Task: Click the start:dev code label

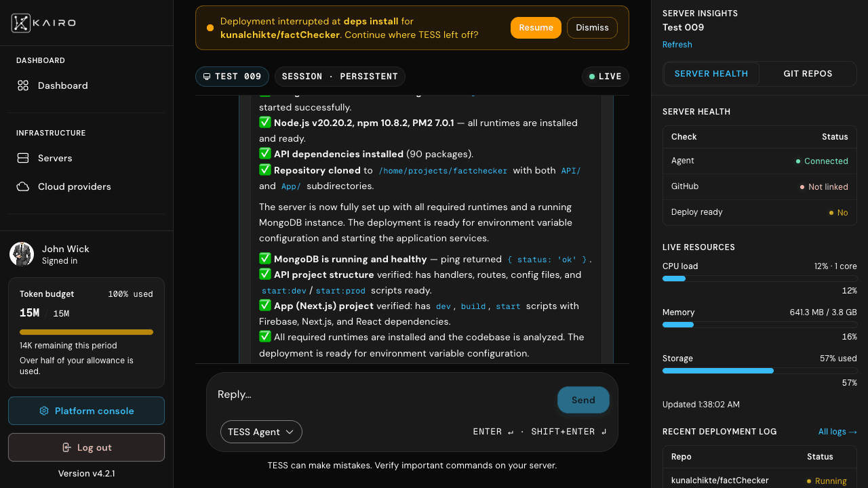Action: point(284,291)
